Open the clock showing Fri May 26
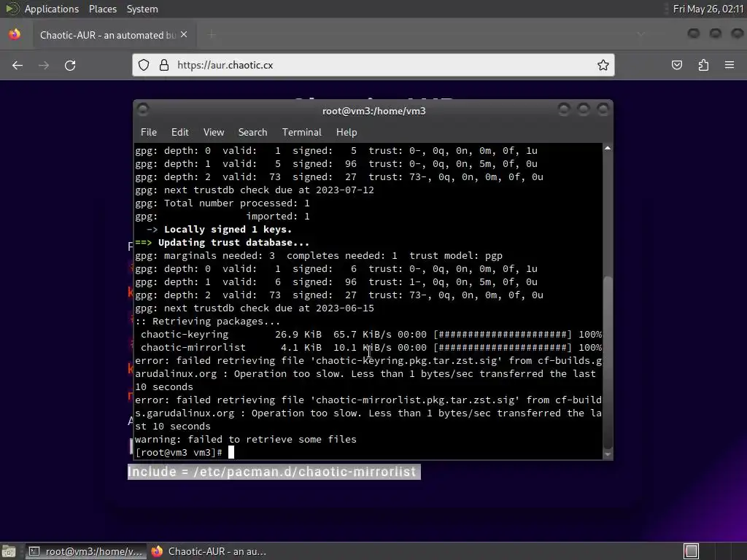This screenshot has height=560, width=747. [708, 9]
